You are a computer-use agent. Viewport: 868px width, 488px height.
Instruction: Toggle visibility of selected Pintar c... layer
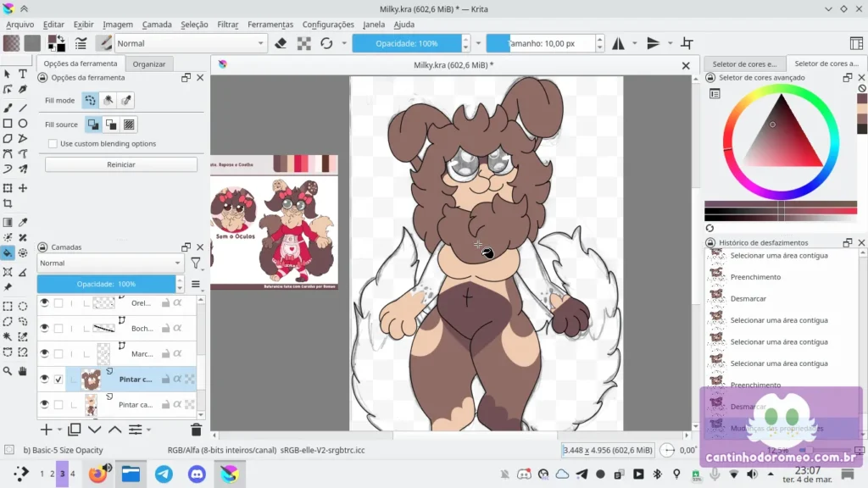[44, 379]
